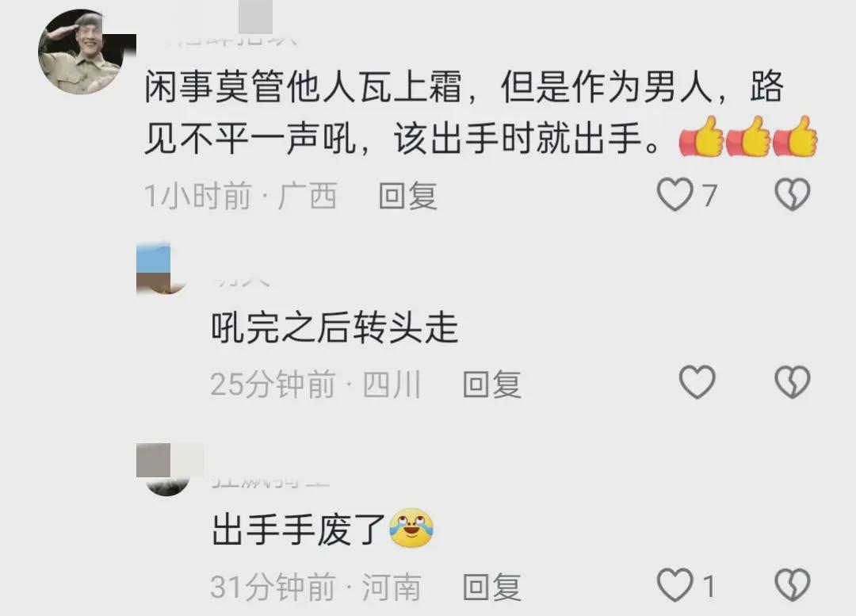Viewport: 856px width, 616px height.
Task: Tap the thumbs-up emojis in first comment
Action: tap(748, 136)
